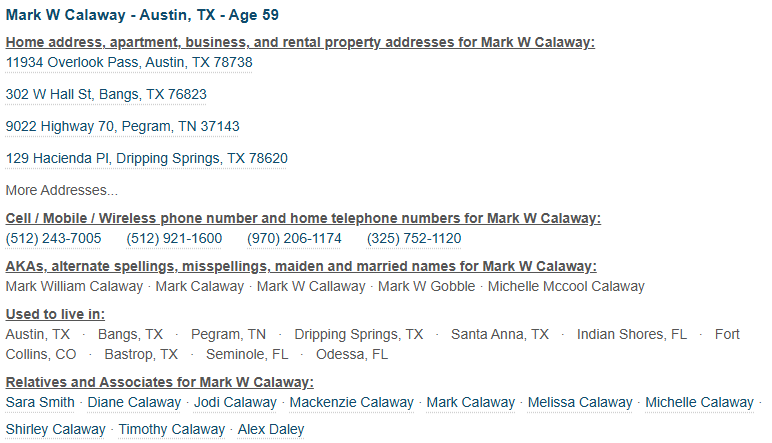Open the 11934 Overlook Pass address link
This screenshot has height=443, width=772.
click(129, 63)
